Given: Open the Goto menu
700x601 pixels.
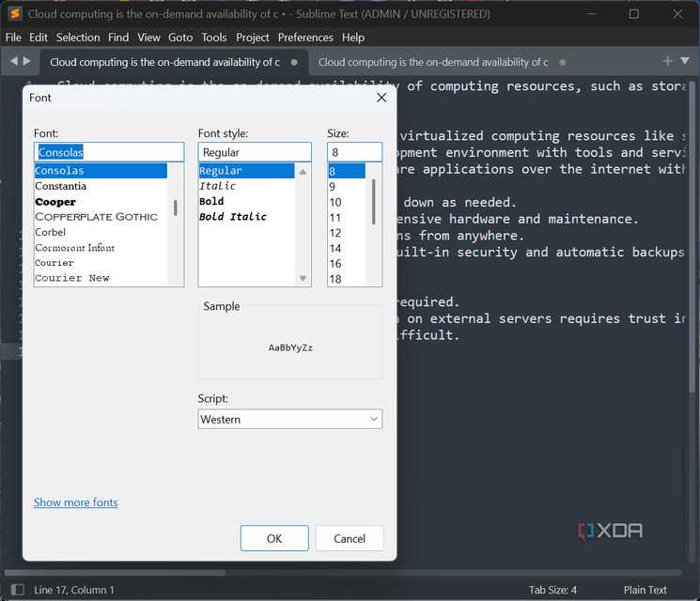Looking at the screenshot, I should [180, 38].
